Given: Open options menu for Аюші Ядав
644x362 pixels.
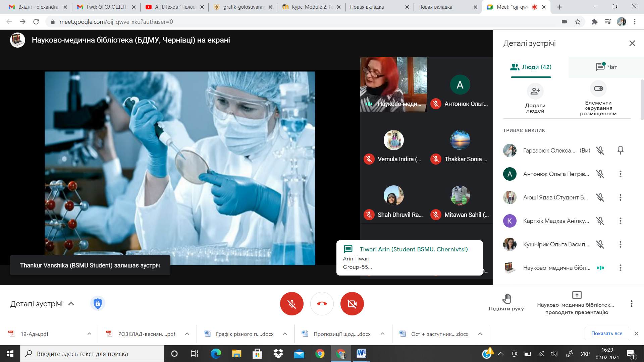Looking at the screenshot, I should tap(620, 197).
